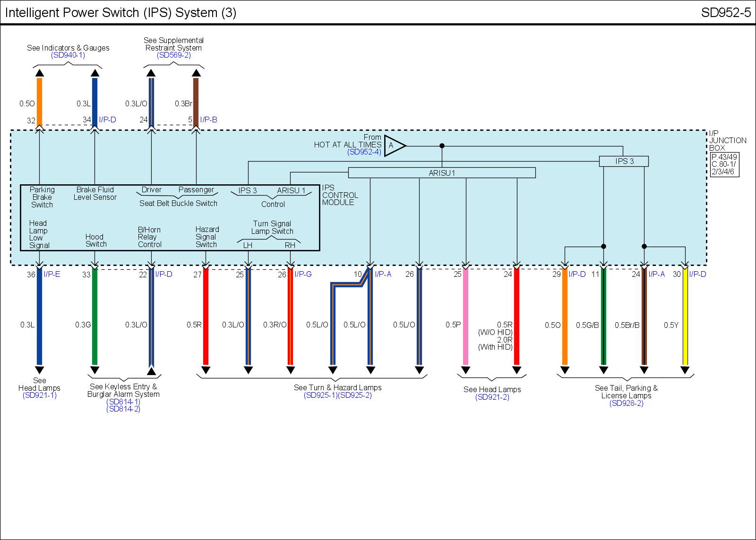Open the SD569-2 Supplemental Restraint reference
The width and height of the screenshot is (756, 540).
point(173,55)
